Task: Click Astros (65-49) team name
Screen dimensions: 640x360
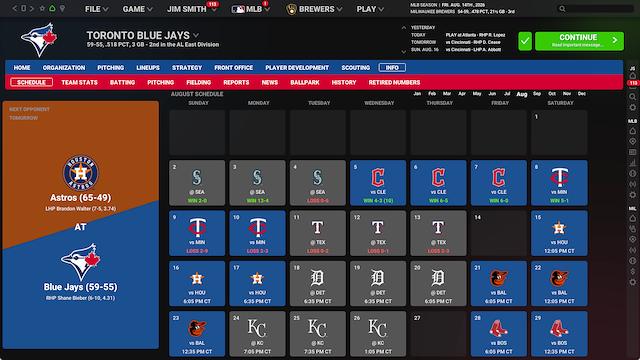Action: 80,198
